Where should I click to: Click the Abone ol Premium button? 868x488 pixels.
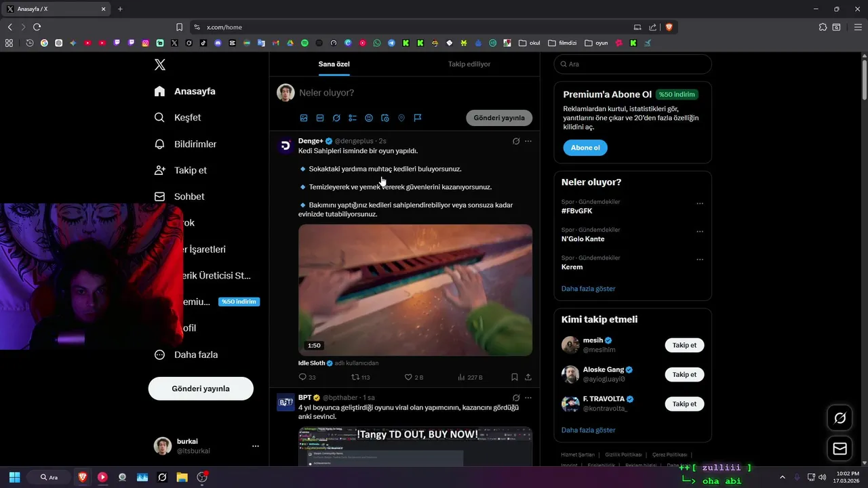pos(585,148)
